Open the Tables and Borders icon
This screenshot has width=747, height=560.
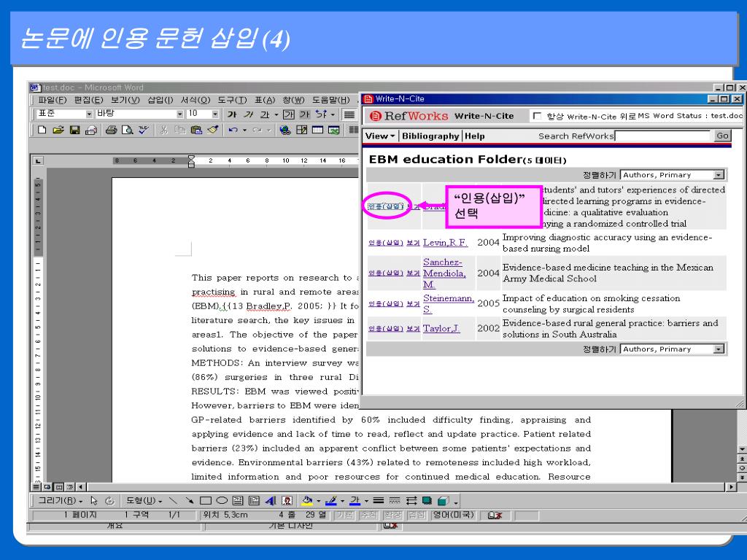(x=301, y=130)
